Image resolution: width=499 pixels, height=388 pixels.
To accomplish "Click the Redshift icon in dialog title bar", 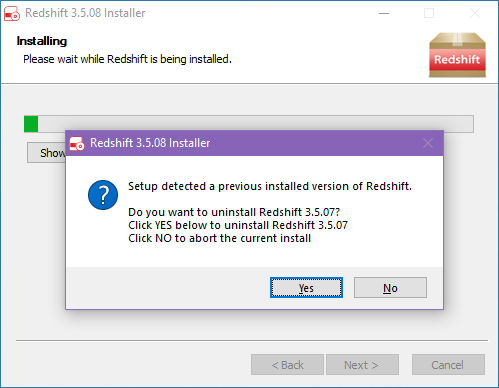I will pyautogui.click(x=77, y=143).
